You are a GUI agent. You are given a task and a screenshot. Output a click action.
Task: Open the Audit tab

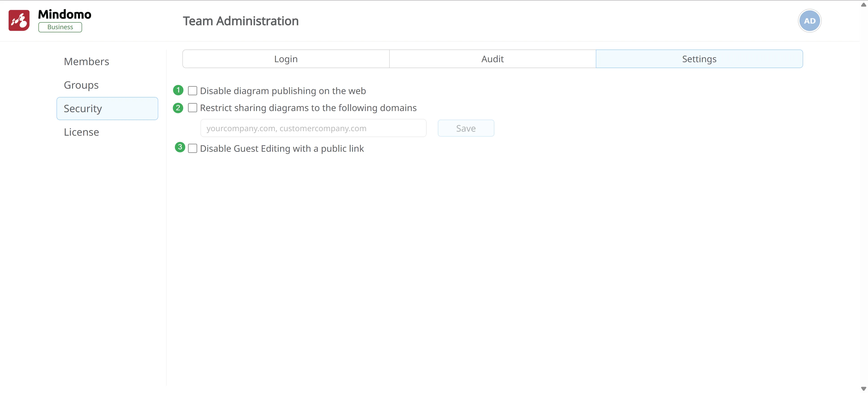coord(492,59)
